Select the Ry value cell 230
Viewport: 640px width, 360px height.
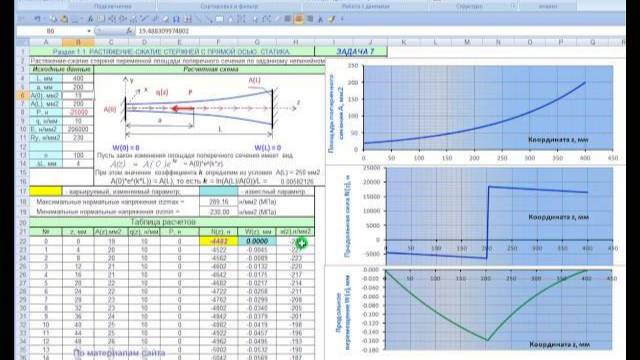pyautogui.click(x=78, y=138)
